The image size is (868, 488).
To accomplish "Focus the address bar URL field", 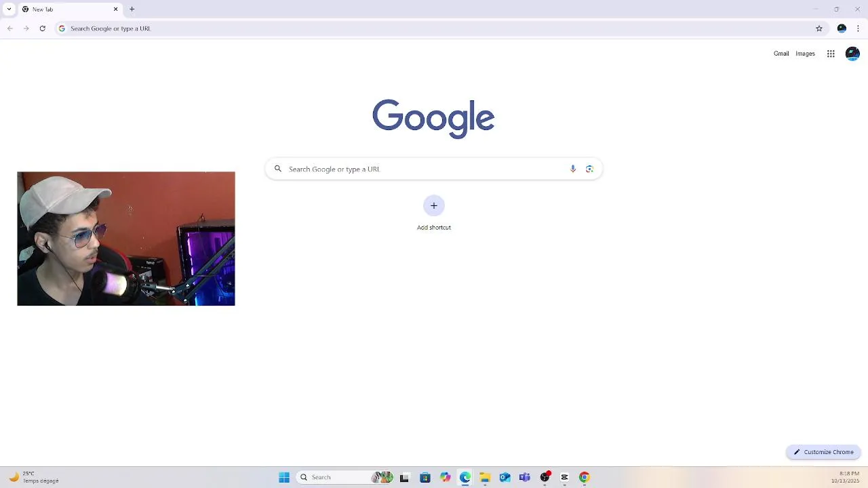I will pyautogui.click(x=434, y=28).
